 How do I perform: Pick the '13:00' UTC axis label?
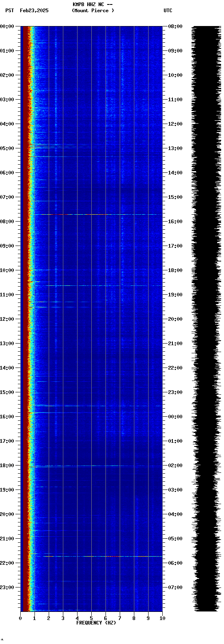coord(175,148)
